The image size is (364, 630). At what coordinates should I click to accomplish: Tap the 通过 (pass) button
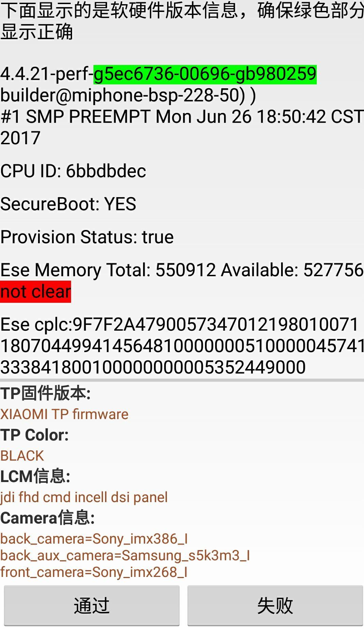pos(91,605)
